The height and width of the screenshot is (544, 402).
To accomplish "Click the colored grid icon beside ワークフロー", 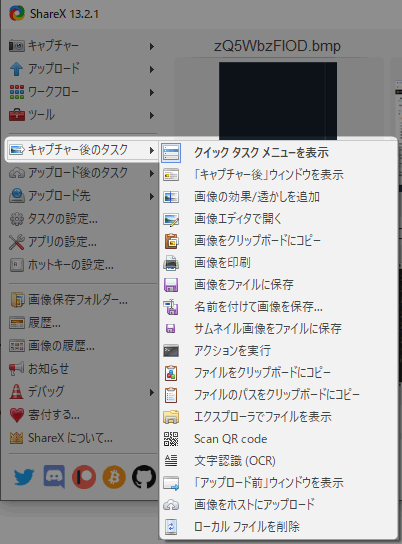I will pos(17,92).
